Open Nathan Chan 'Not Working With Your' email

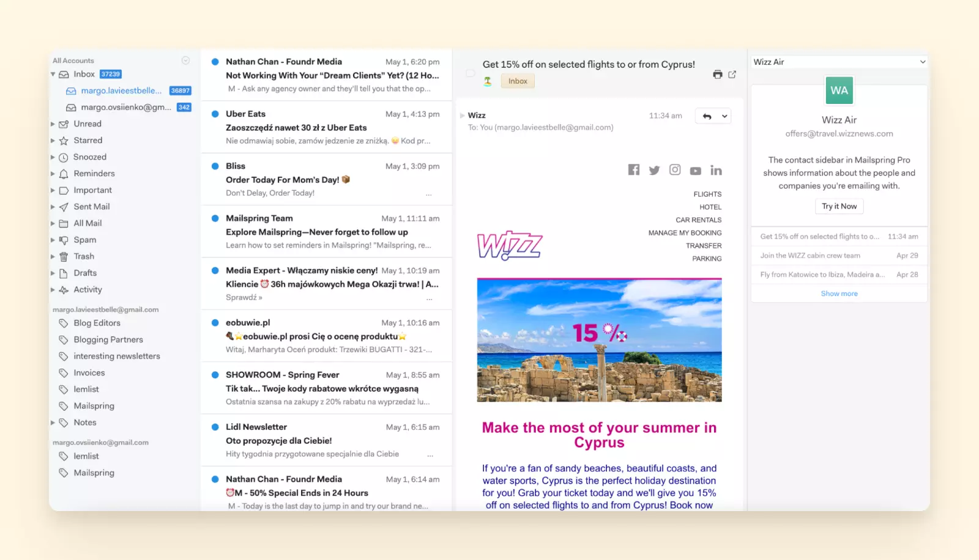point(327,75)
